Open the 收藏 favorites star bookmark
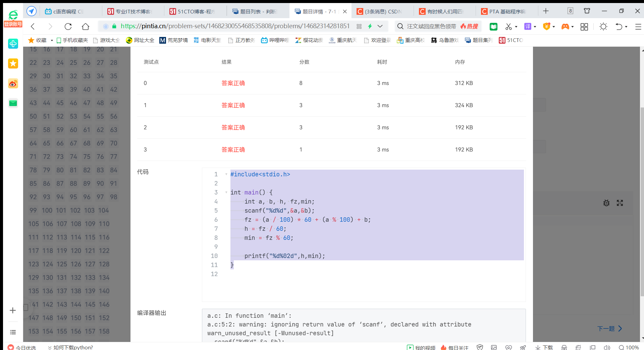Viewport: 644px width, 350px height. tap(38, 40)
